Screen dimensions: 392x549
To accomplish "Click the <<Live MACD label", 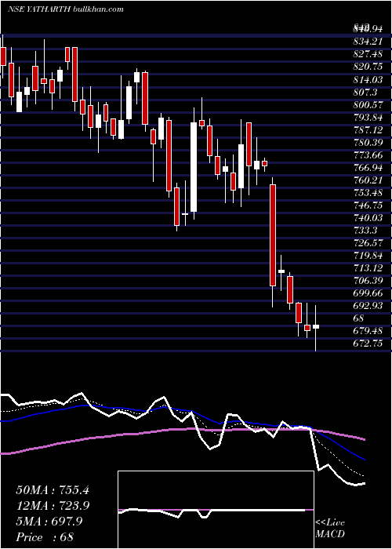I will click(x=330, y=528).
